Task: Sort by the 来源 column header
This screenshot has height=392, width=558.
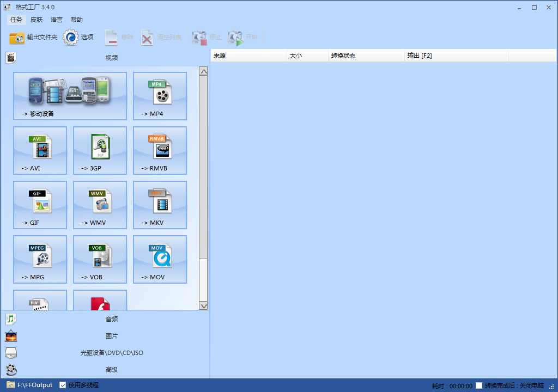Action: coord(248,56)
